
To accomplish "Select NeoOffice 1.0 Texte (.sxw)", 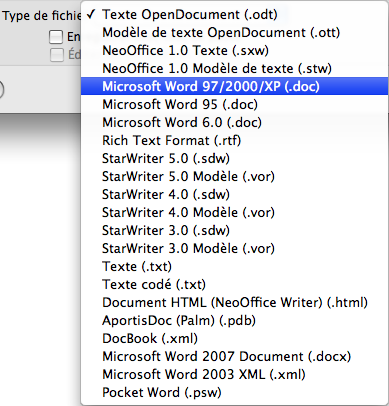I will pos(234,51).
